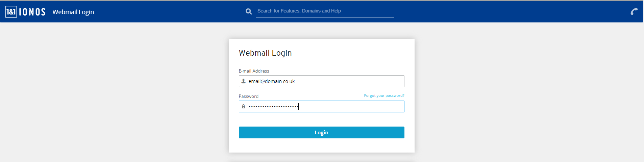
Task: Focus the E-mail Address input field
Action: click(321, 81)
